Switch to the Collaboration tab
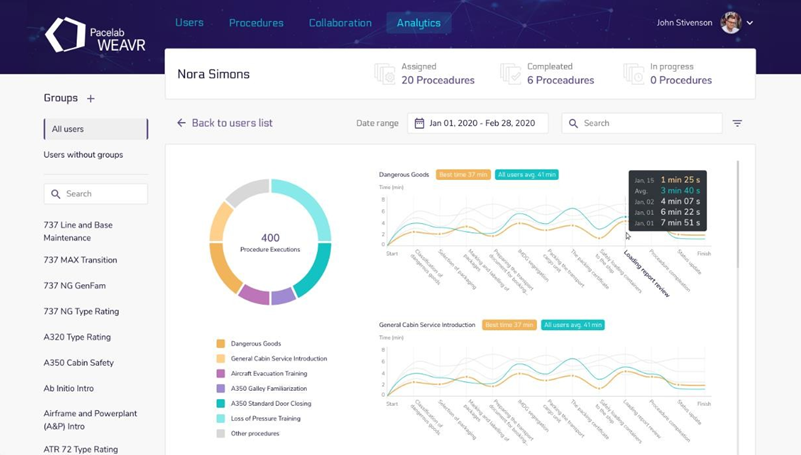This screenshot has height=455, width=801. click(x=340, y=23)
